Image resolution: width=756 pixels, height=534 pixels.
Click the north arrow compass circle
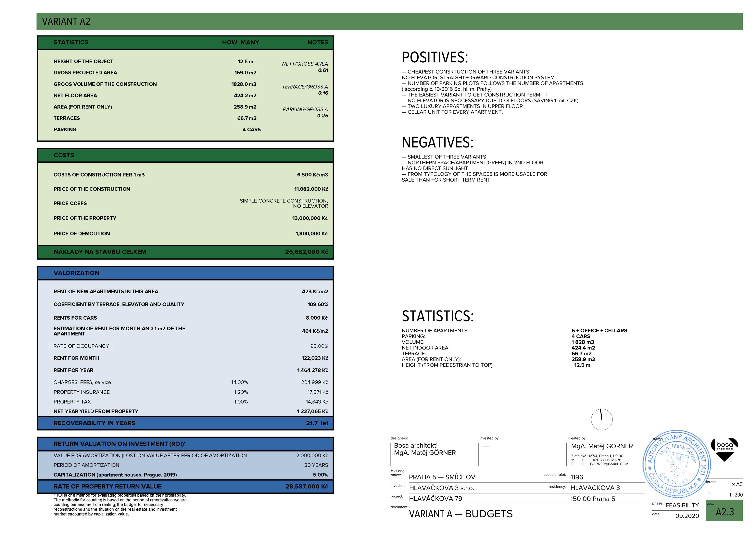click(602, 419)
